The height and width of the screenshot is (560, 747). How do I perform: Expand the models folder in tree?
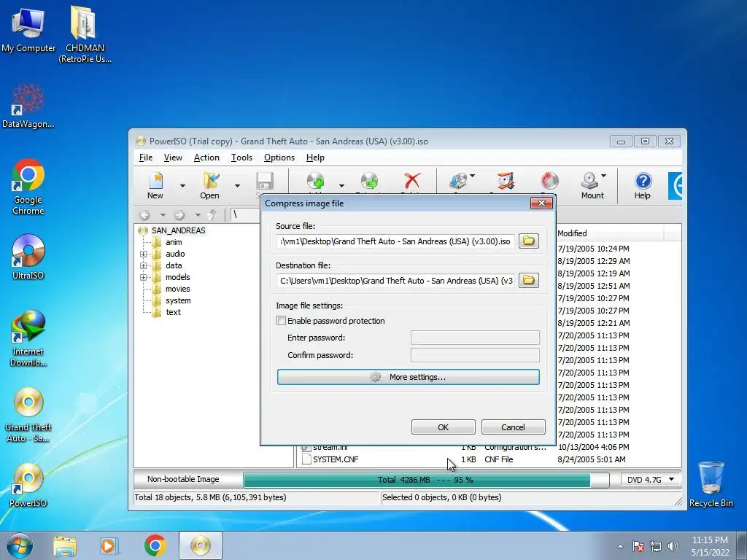(144, 277)
